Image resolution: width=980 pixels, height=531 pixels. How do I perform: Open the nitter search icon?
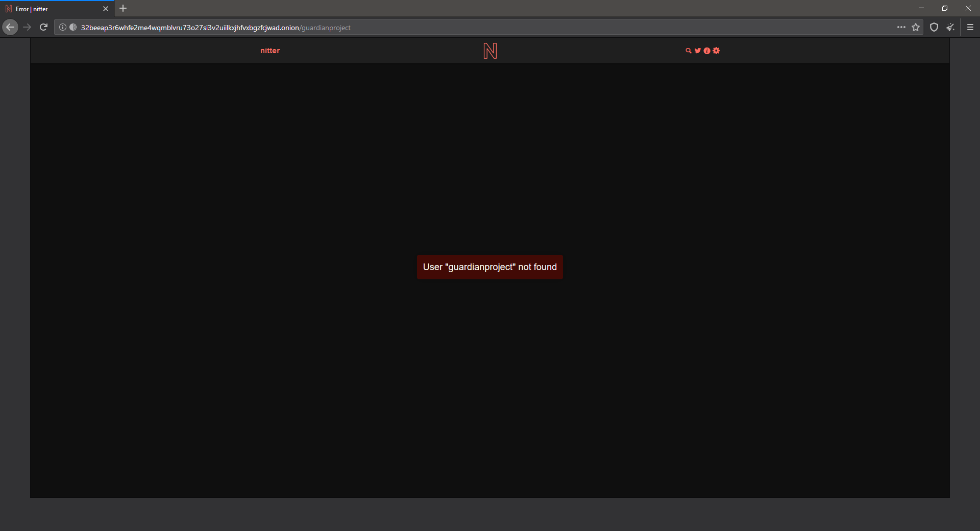point(688,51)
